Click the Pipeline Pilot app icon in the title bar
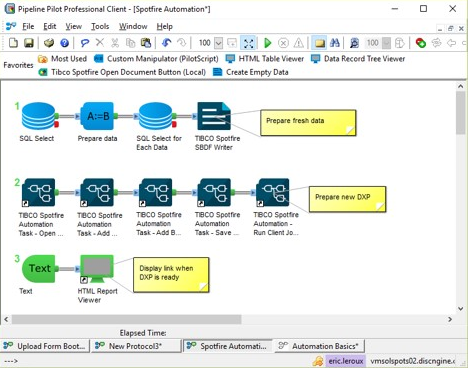The height and width of the screenshot is (368, 468). [10, 9]
